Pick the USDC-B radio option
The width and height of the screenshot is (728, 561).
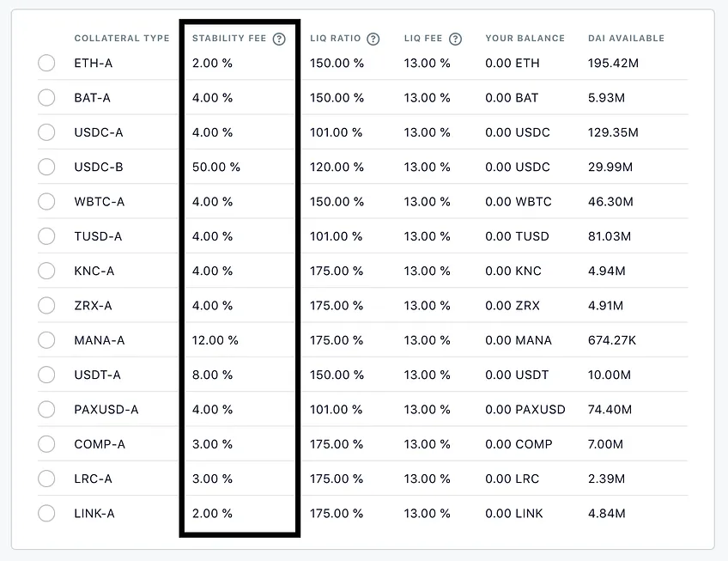46,167
